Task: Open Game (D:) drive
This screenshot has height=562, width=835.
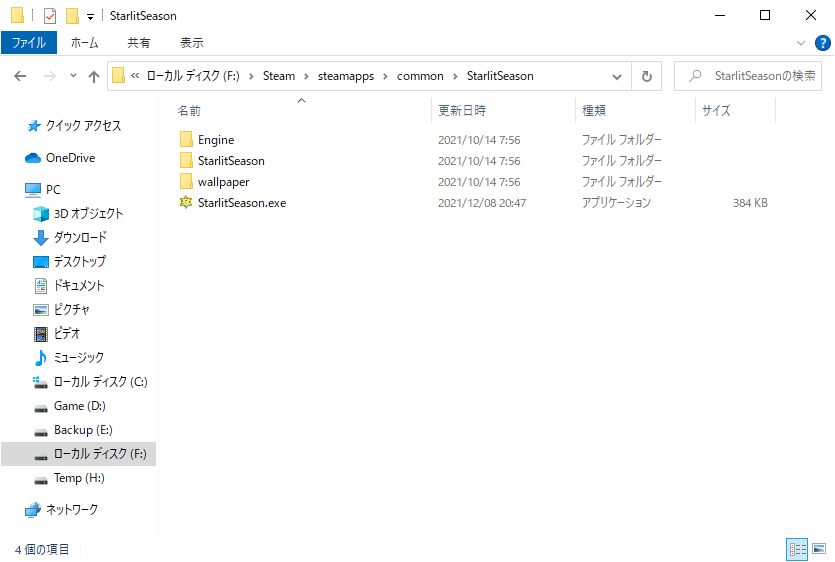Action: (69, 406)
